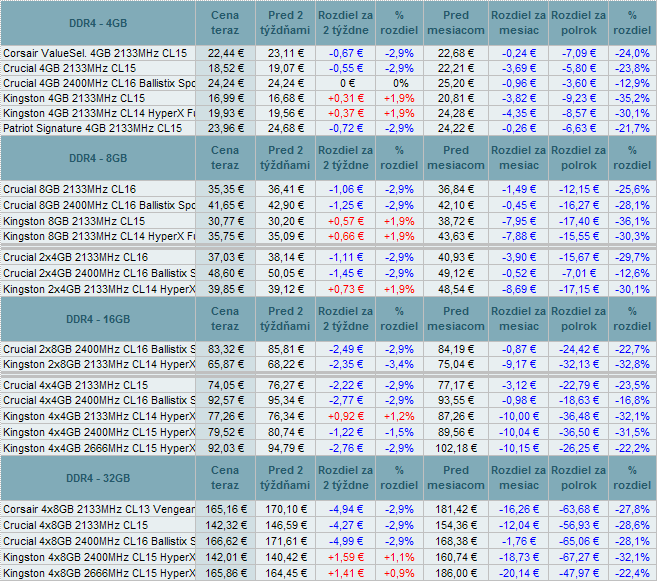
Task: Click the red '+0,66 €' difference cell
Action: pyautogui.click(x=346, y=236)
